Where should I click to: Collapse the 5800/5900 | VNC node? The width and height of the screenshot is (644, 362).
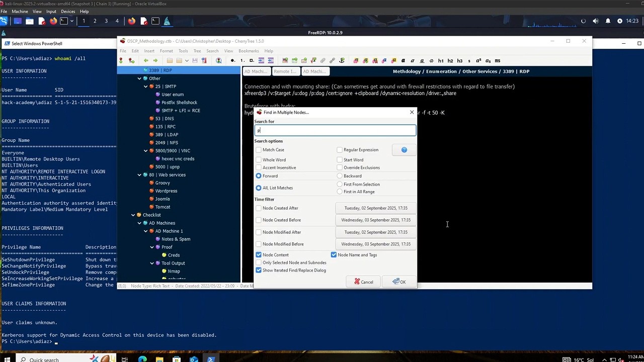click(x=146, y=151)
